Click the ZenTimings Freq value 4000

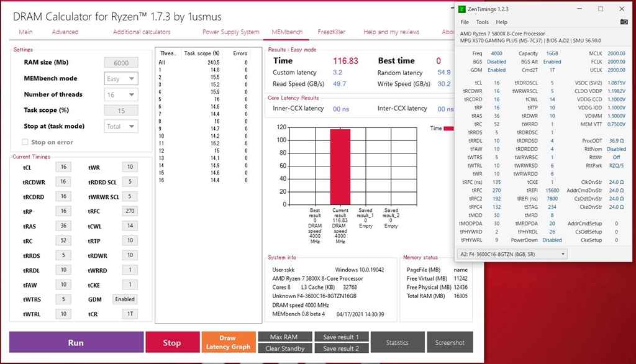[496, 53]
